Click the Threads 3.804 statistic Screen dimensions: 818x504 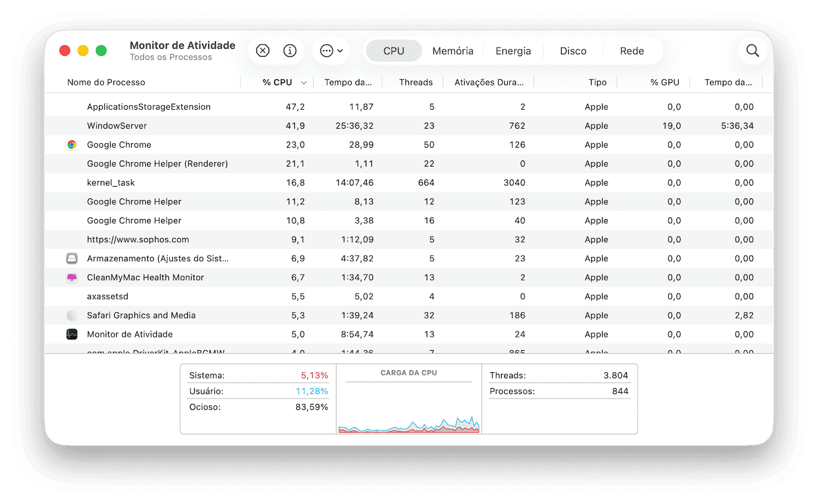point(559,375)
